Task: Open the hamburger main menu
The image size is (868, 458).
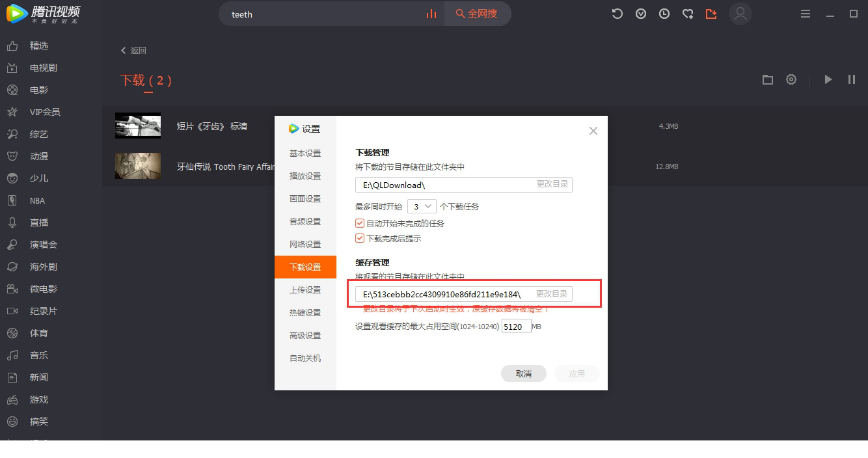Action: tap(805, 14)
